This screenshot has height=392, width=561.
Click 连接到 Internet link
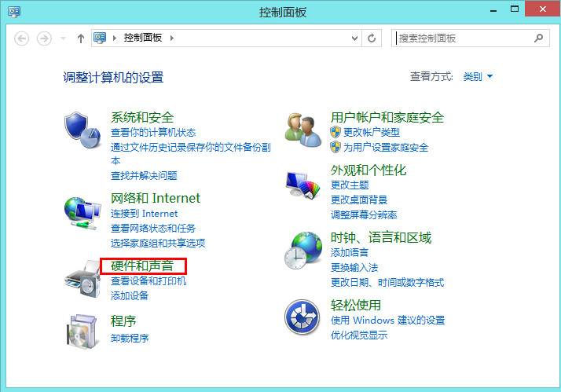pos(145,214)
